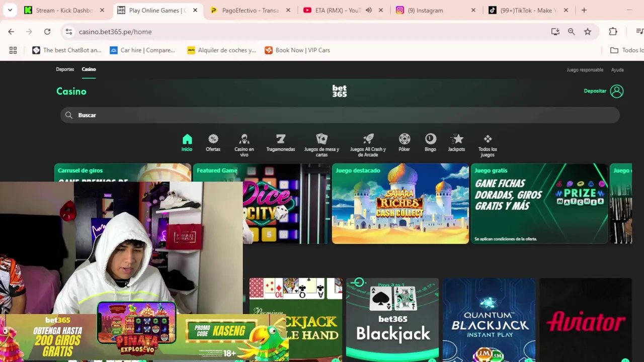644x362 pixels.
Task: Open the Prize Matcher Juego gratis banner
Action: click(539, 204)
